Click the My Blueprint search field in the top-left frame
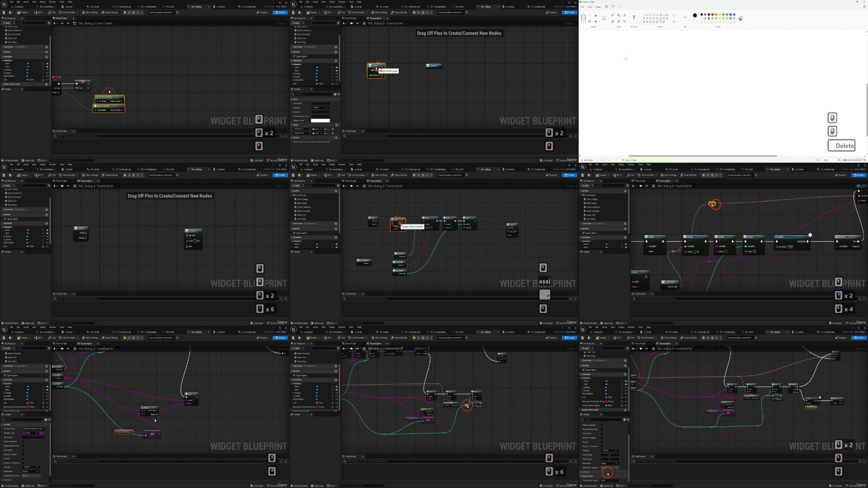868x488 pixels. (30, 23)
